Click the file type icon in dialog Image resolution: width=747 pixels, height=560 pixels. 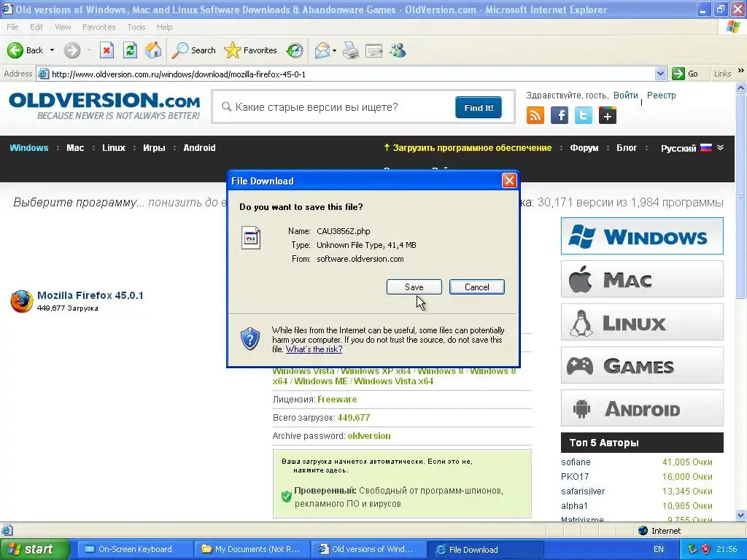[251, 238]
